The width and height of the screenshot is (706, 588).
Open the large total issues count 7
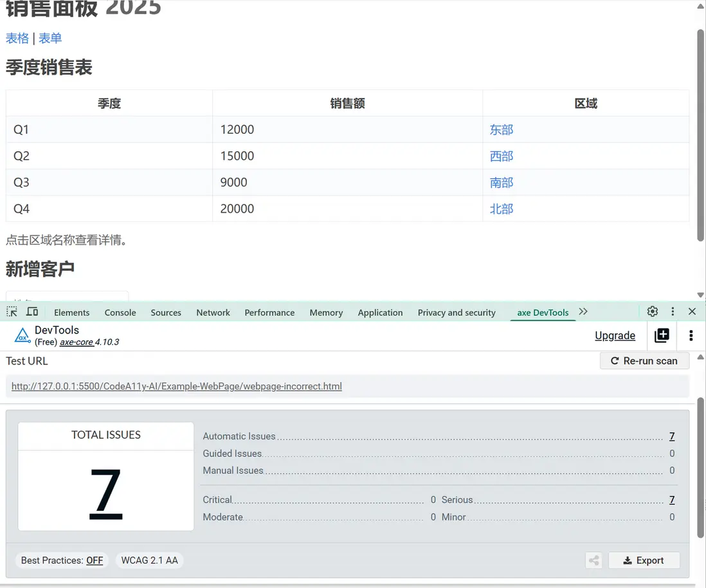point(106,493)
